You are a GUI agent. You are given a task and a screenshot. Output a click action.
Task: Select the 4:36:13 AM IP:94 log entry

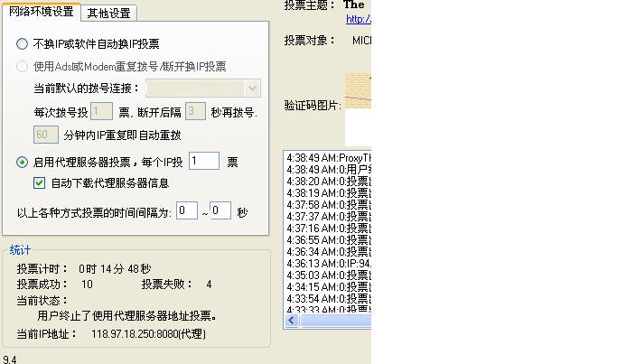pos(328,263)
